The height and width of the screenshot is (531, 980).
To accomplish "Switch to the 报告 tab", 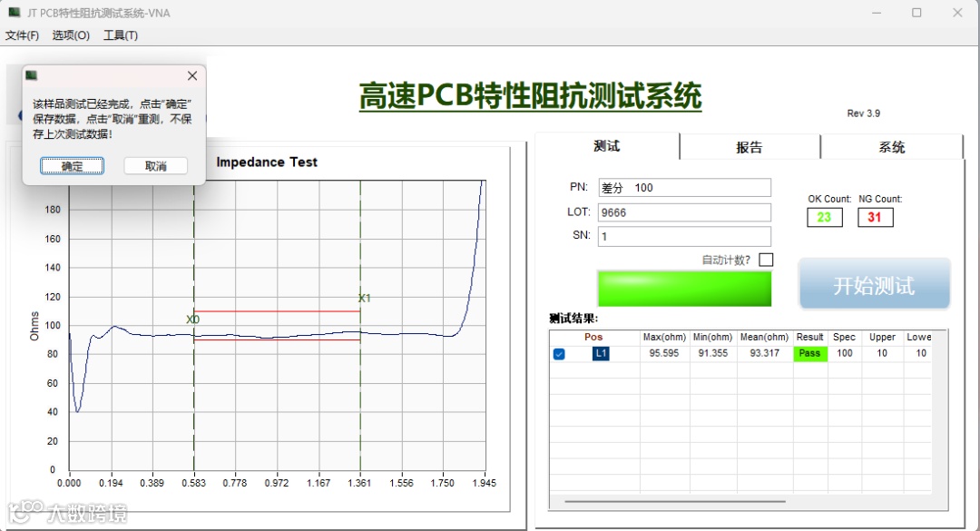I will point(750,147).
